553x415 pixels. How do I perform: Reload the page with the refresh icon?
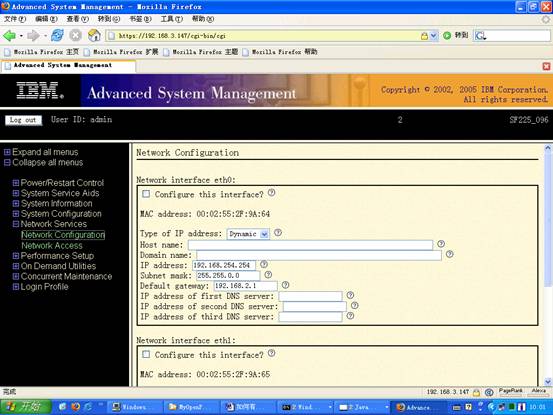[x=57, y=35]
